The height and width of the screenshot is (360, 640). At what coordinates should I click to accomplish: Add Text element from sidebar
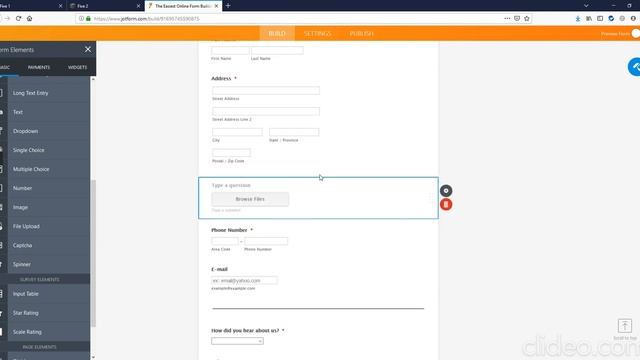45,112
